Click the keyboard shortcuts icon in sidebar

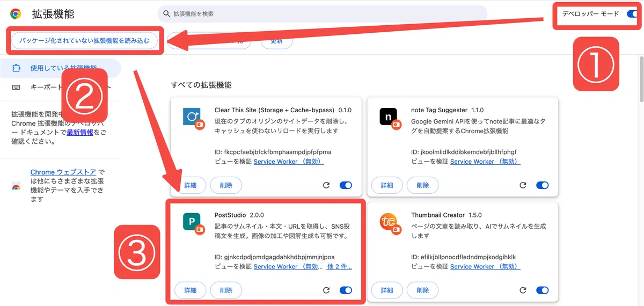click(16, 87)
